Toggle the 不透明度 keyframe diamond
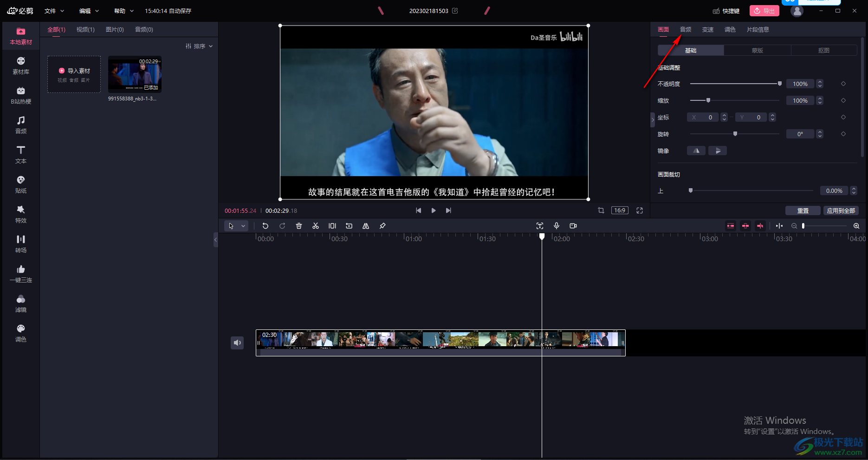Viewport: 868px width, 460px height. [x=843, y=84]
